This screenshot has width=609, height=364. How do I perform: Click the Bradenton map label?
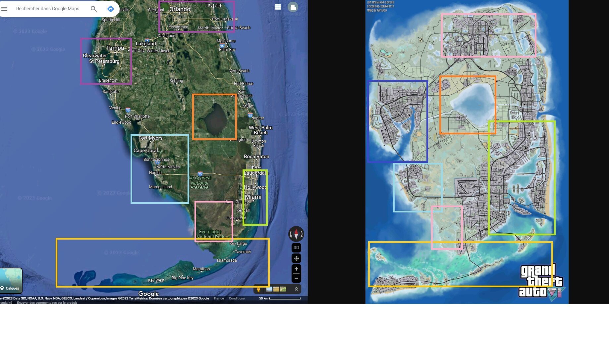pyautogui.click(x=108, y=80)
